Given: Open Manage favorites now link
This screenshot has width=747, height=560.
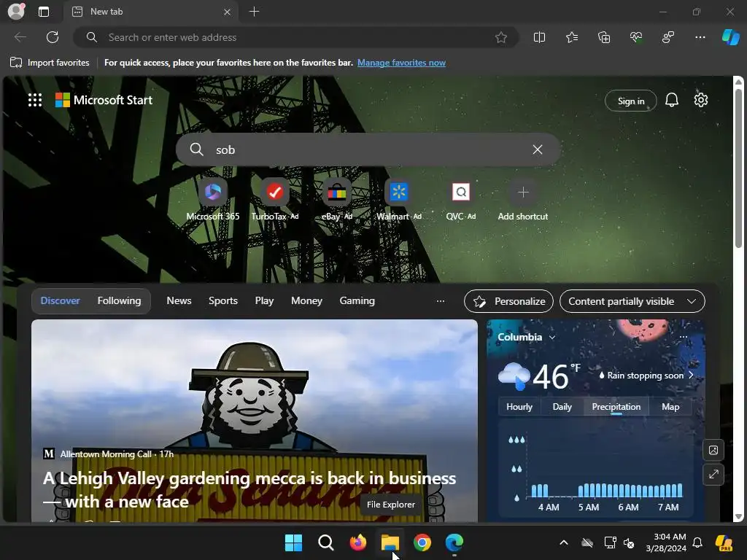Looking at the screenshot, I should point(401,63).
